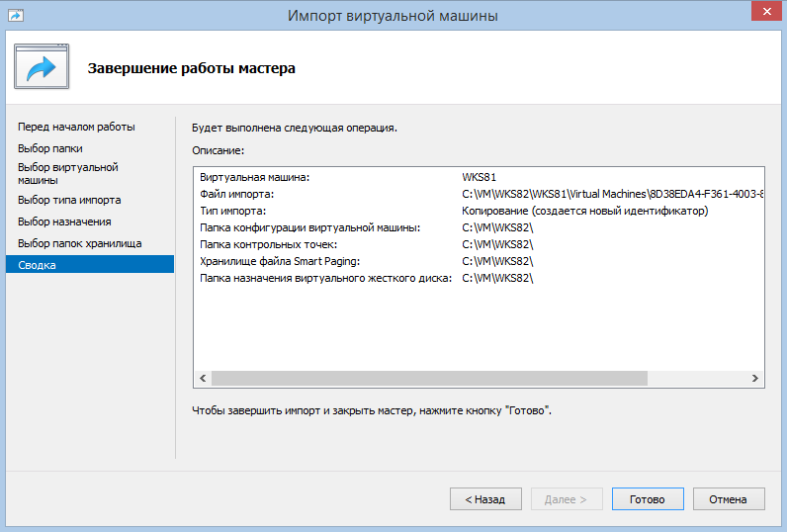This screenshot has width=787, height=532.
Task: Go to the Перед началом работы step
Action: (76, 127)
